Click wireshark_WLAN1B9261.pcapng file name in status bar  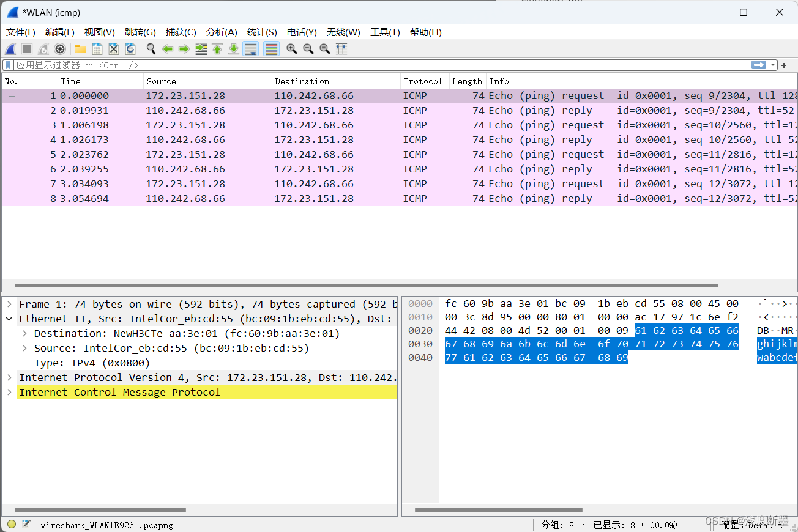[107, 525]
